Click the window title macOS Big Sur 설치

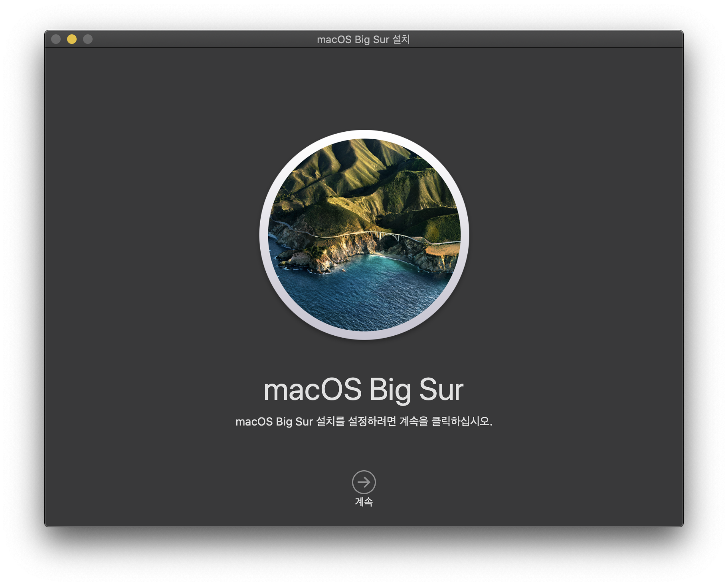coord(363,40)
